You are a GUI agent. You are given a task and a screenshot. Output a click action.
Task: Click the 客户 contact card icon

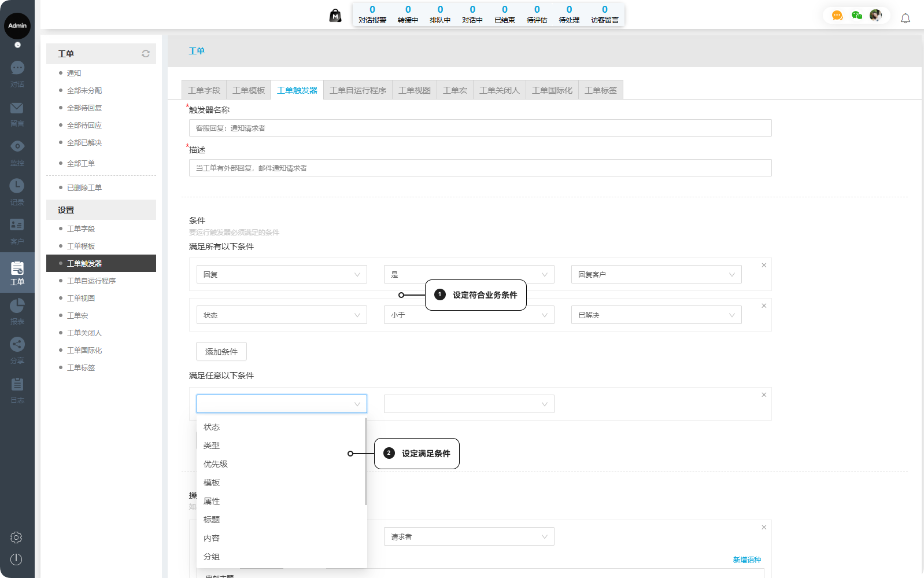point(17,225)
